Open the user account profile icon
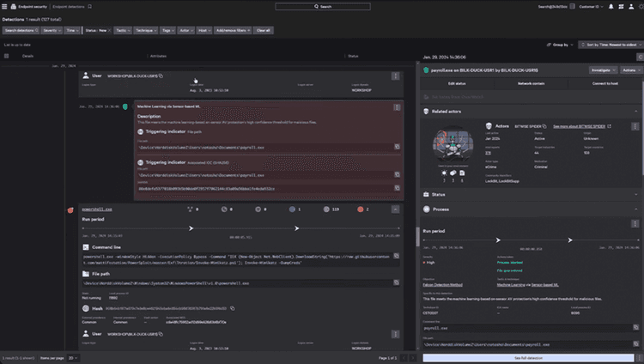 pos(631,7)
